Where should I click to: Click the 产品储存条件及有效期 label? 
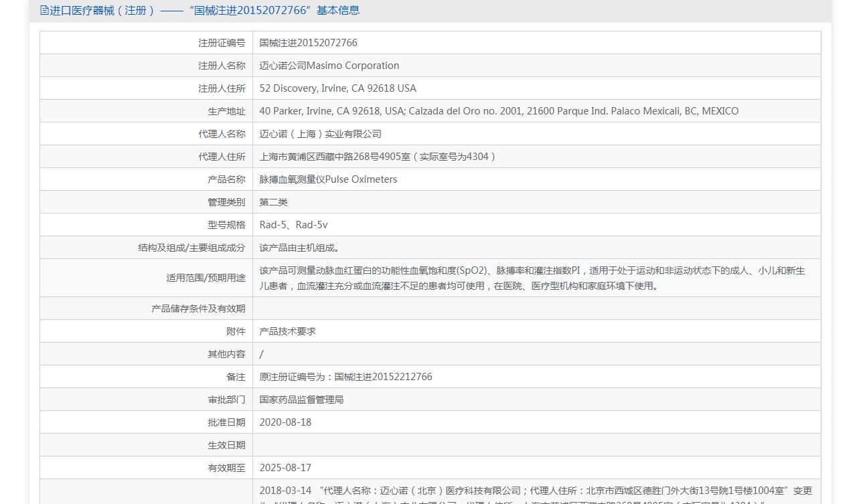(198, 309)
